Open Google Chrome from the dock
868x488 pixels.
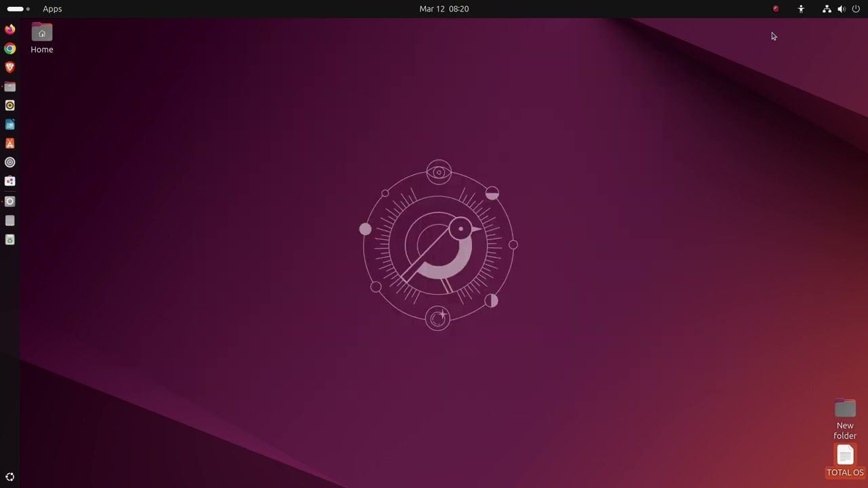(9, 49)
